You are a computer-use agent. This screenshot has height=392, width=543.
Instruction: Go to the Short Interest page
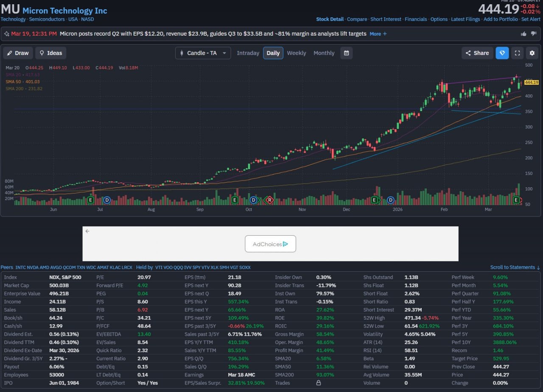coord(386,19)
